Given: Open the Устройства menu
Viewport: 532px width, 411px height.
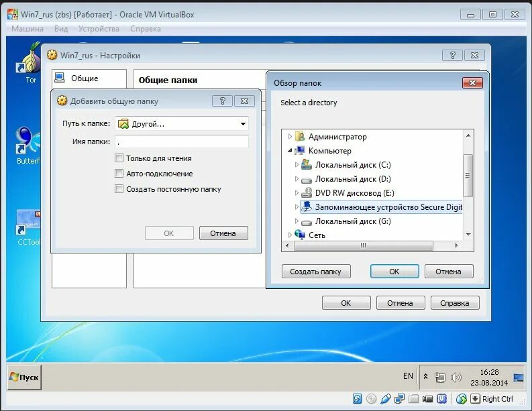Looking at the screenshot, I should click(x=99, y=29).
